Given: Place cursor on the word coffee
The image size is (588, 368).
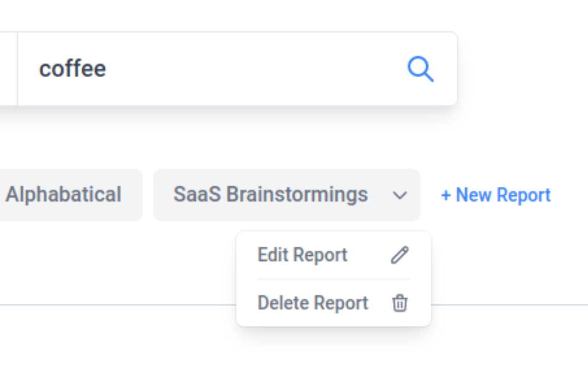Looking at the screenshot, I should (73, 69).
